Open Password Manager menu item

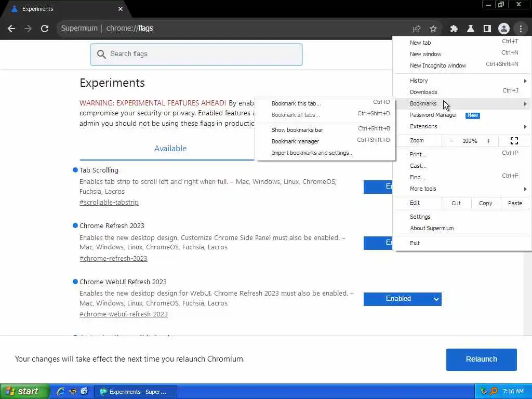462,115
